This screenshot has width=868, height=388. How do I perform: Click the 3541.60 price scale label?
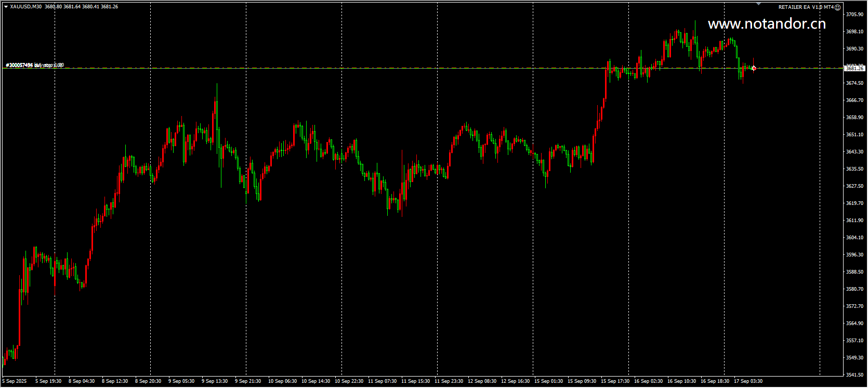click(x=854, y=374)
